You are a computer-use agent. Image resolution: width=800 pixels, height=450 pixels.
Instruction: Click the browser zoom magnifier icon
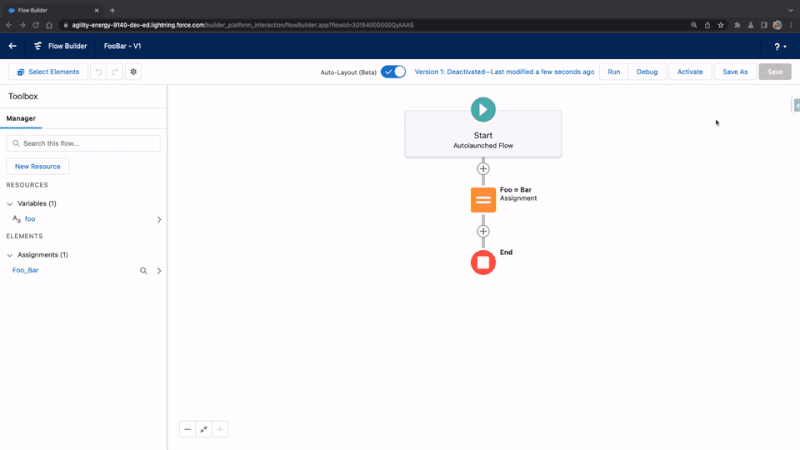694,25
